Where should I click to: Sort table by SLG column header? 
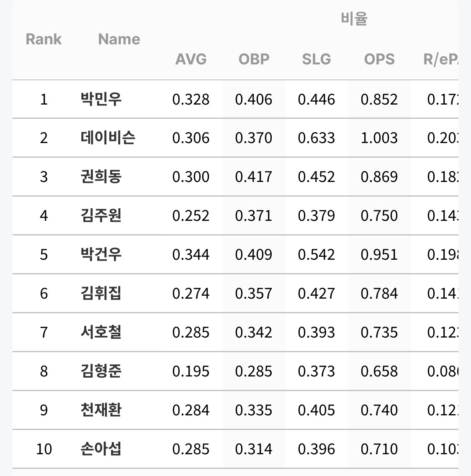317,59
